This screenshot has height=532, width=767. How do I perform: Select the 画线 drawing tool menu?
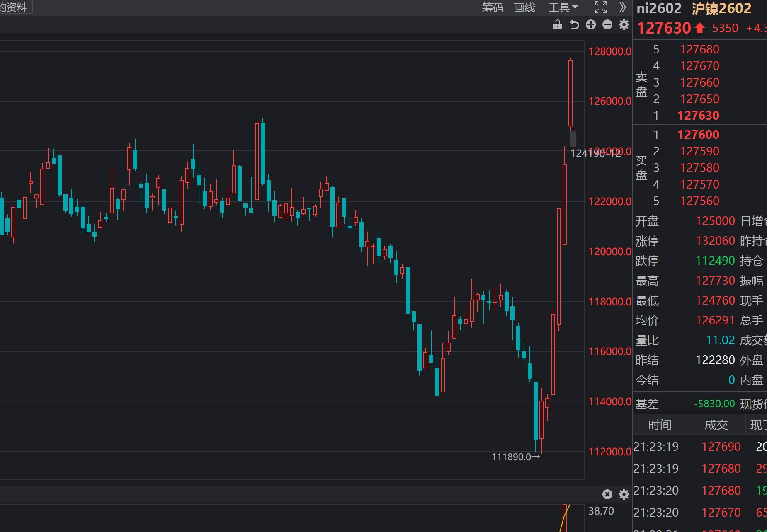[x=524, y=7]
